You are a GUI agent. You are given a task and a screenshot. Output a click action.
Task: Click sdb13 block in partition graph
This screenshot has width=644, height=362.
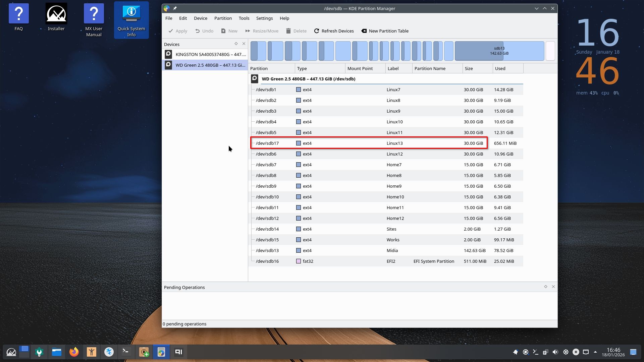pyautogui.click(x=499, y=51)
